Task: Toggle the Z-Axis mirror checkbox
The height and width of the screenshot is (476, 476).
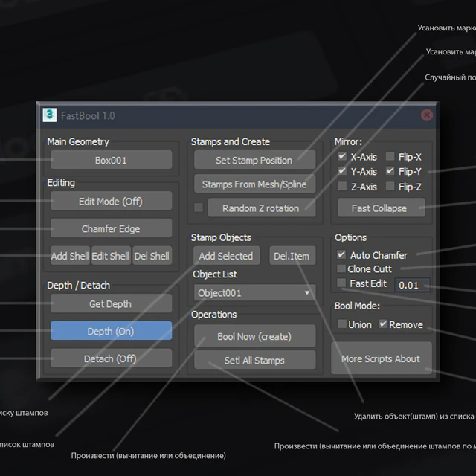Action: click(x=342, y=187)
